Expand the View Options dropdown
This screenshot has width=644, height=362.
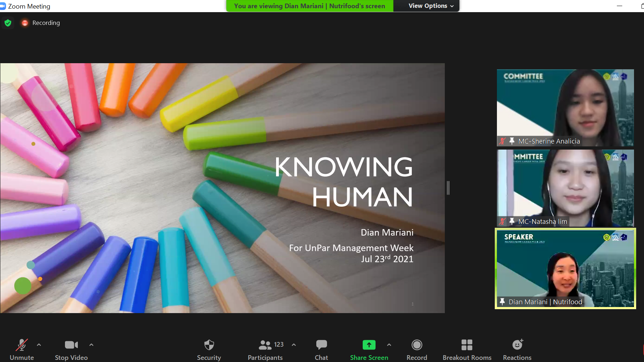pyautogui.click(x=431, y=6)
